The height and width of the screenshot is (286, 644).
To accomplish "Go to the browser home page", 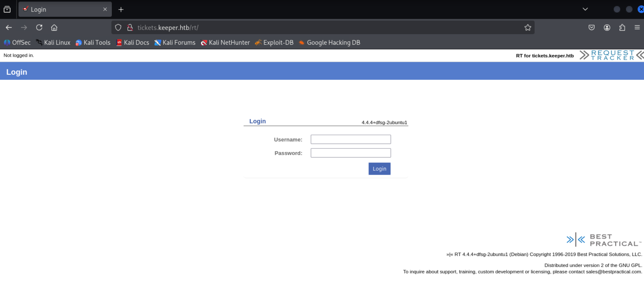I will 54,27.
